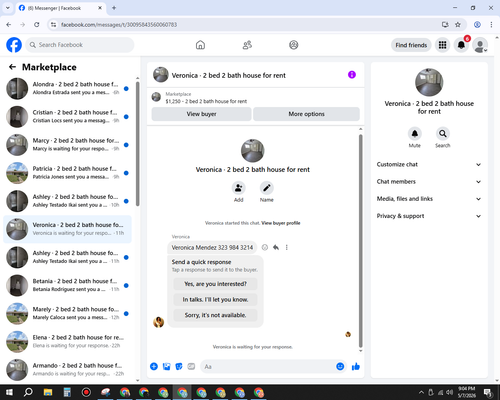Open View buyer profile link

[281, 223]
